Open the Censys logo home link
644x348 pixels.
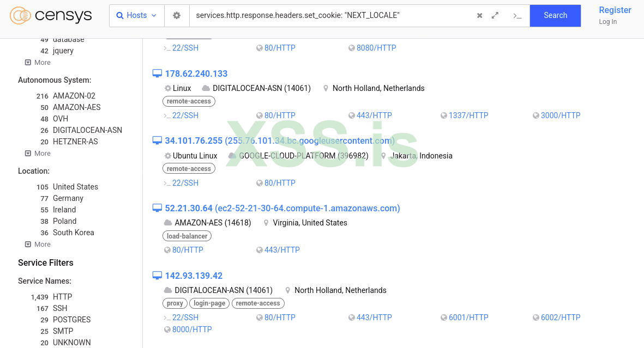[x=51, y=16]
